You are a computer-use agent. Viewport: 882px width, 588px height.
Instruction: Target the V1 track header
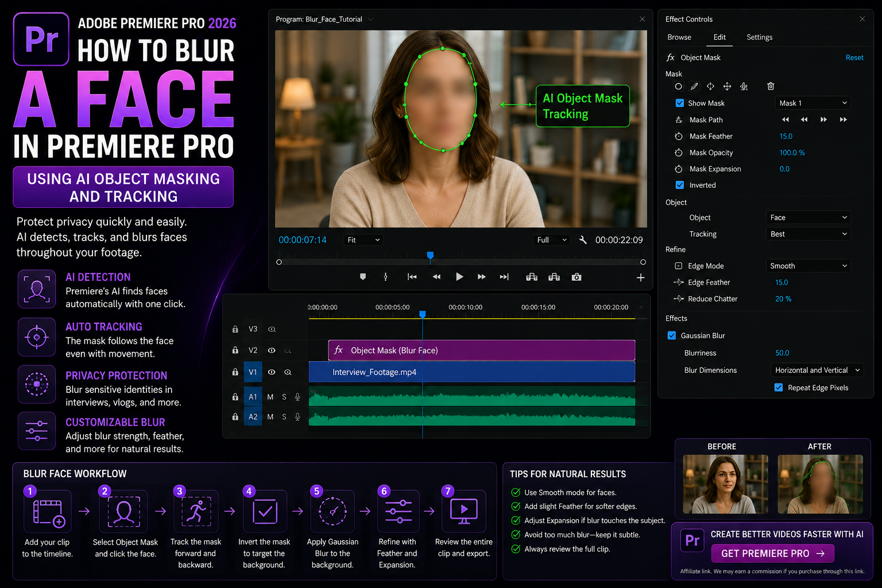click(253, 372)
